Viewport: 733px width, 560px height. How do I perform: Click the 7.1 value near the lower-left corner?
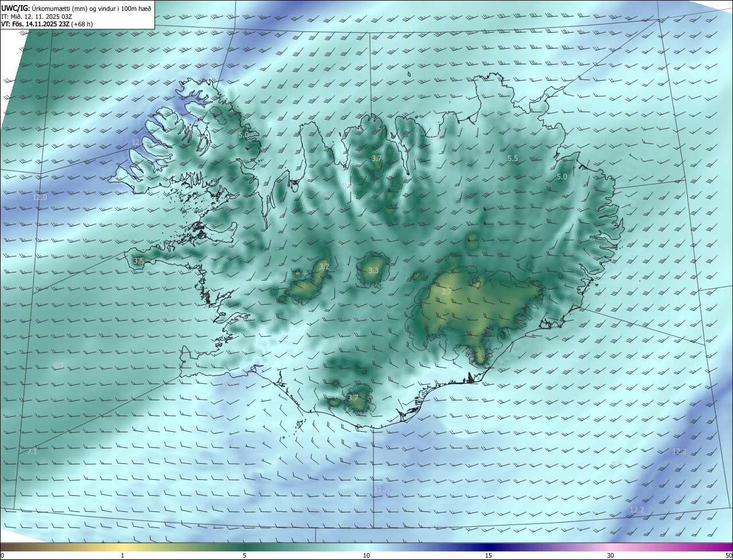pyautogui.click(x=32, y=451)
